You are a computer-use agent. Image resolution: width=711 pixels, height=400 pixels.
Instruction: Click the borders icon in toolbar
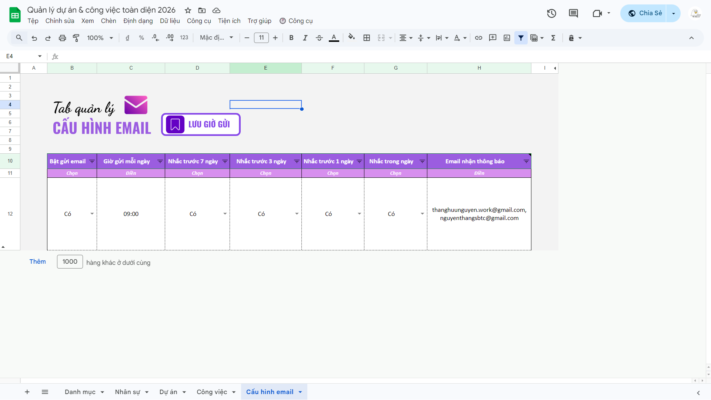tap(367, 38)
